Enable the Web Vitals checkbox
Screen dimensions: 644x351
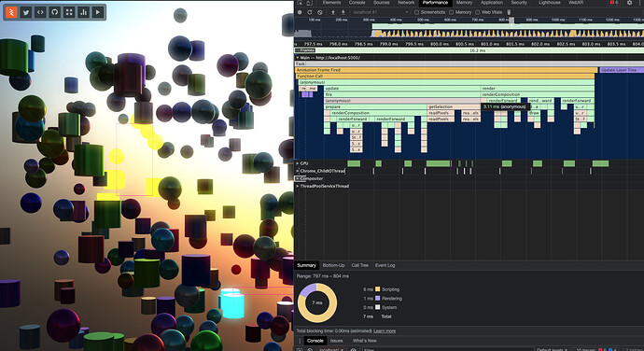(477, 12)
